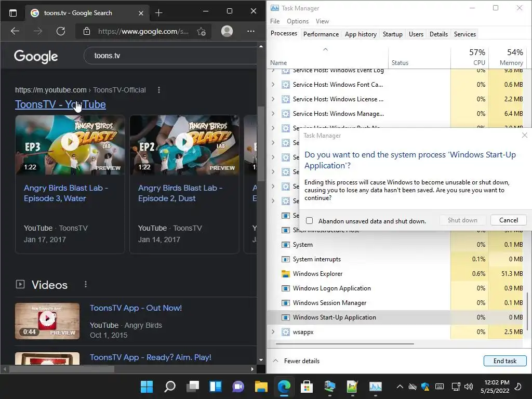This screenshot has width=532, height=399.
Task: Click ToonsTV App Out Now thumbnail
Action: pyautogui.click(x=47, y=321)
